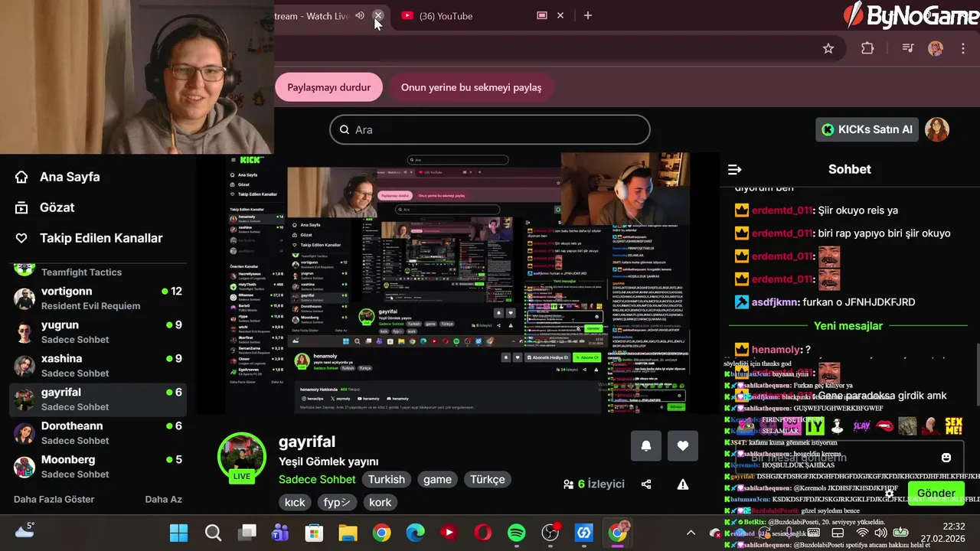980x551 pixels.
Task: Click Paylaşmayı durdur button
Action: pyautogui.click(x=328, y=87)
